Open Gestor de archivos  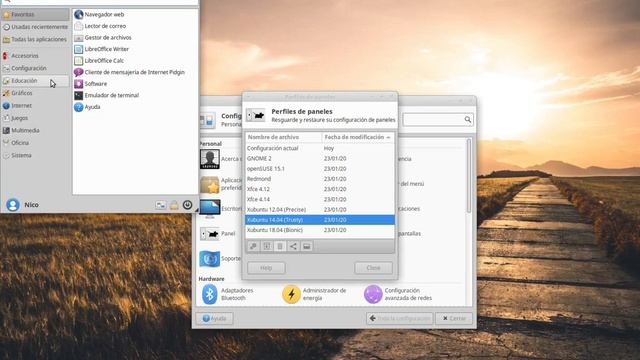click(103, 38)
